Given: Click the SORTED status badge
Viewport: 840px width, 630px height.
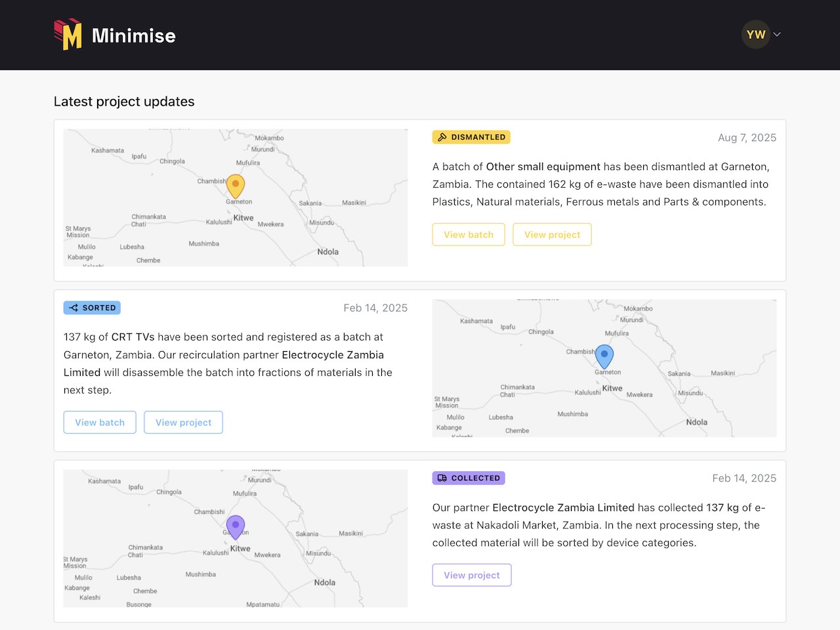Looking at the screenshot, I should pyautogui.click(x=92, y=307).
